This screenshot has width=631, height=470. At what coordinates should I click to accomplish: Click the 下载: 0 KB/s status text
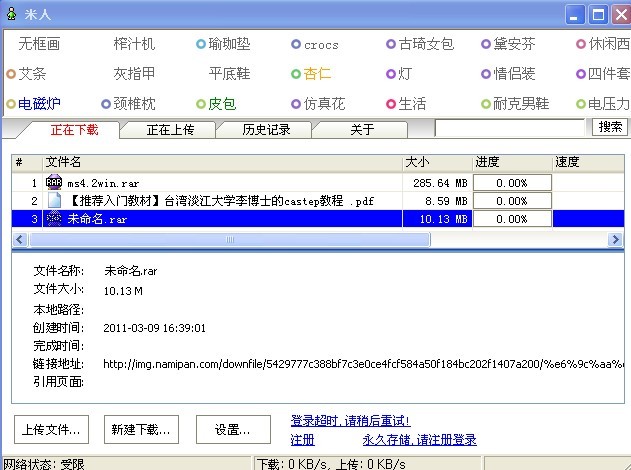293,464
